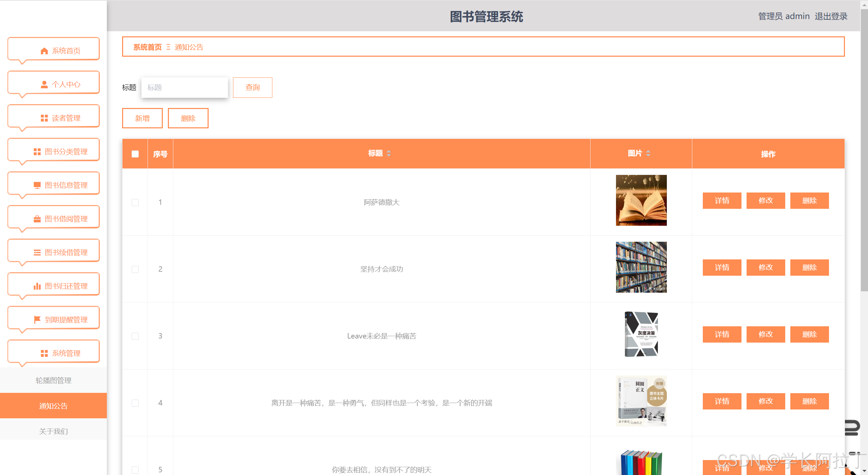
Task: Click the person icon beside 个人中心
Action: (44, 85)
